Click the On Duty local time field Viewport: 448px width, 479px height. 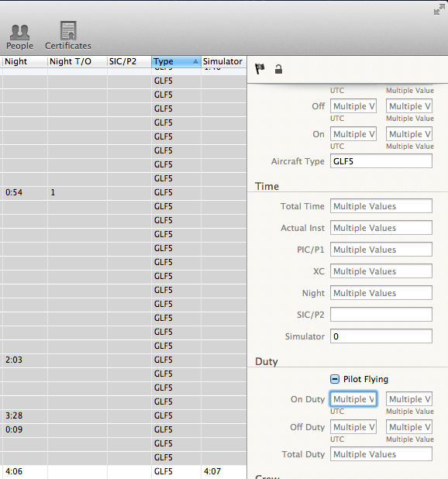(409, 399)
